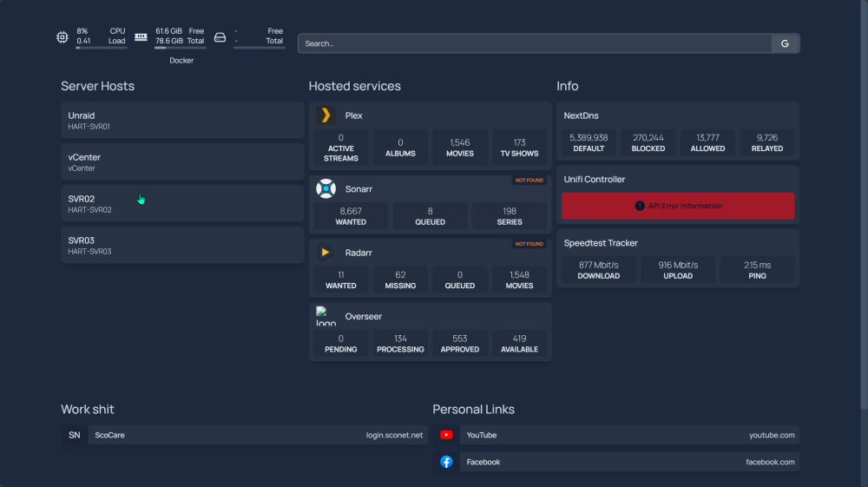Open the vCenter host card
Image resolution: width=868 pixels, height=487 pixels.
(182, 161)
